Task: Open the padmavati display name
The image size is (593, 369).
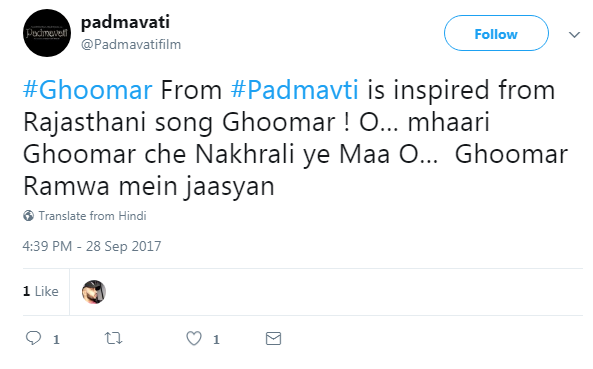Action: [x=125, y=22]
